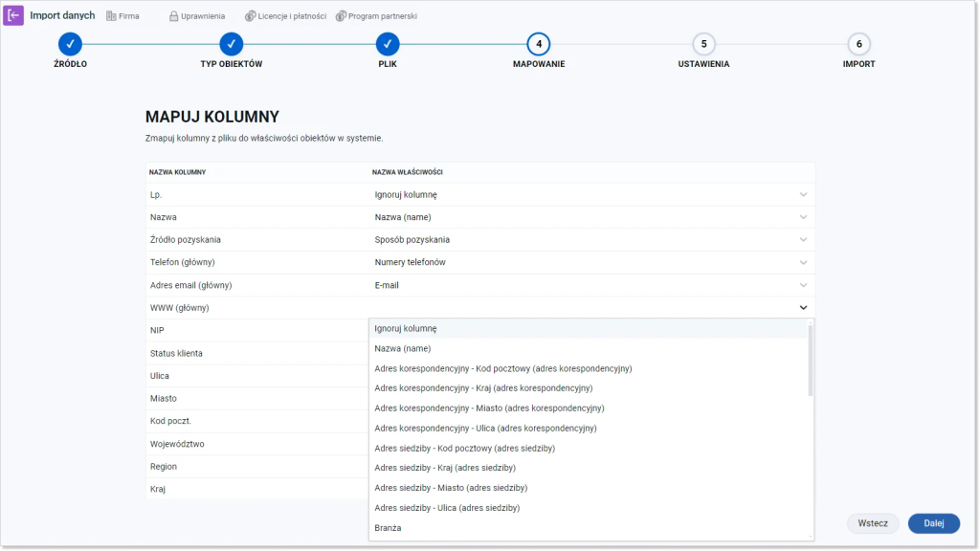Click the 'NIP' column name

pyautogui.click(x=157, y=330)
